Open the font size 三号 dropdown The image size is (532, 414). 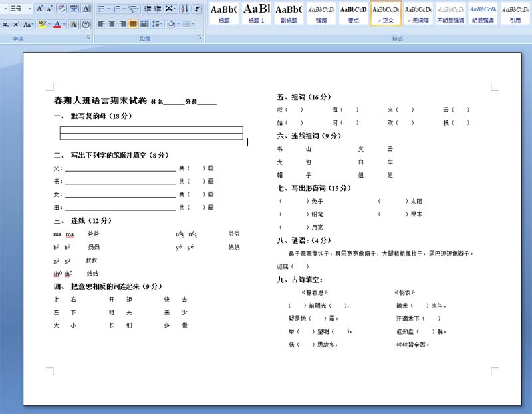click(x=30, y=9)
